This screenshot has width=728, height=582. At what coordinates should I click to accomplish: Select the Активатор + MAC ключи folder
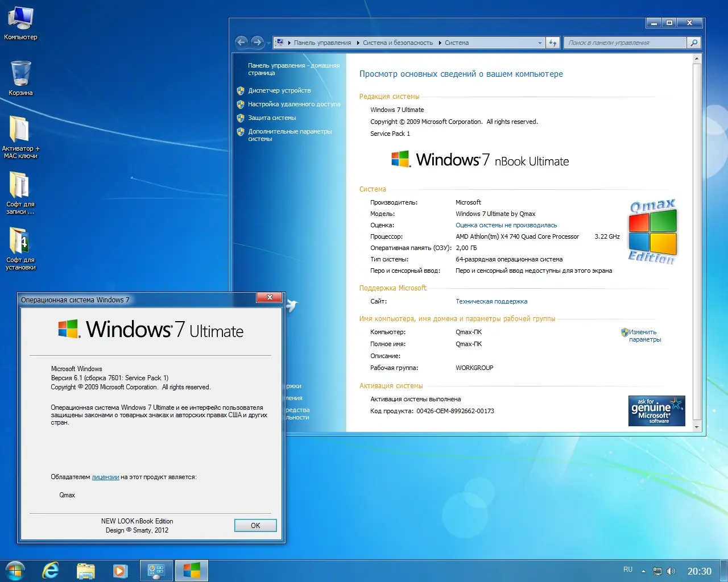click(x=20, y=136)
